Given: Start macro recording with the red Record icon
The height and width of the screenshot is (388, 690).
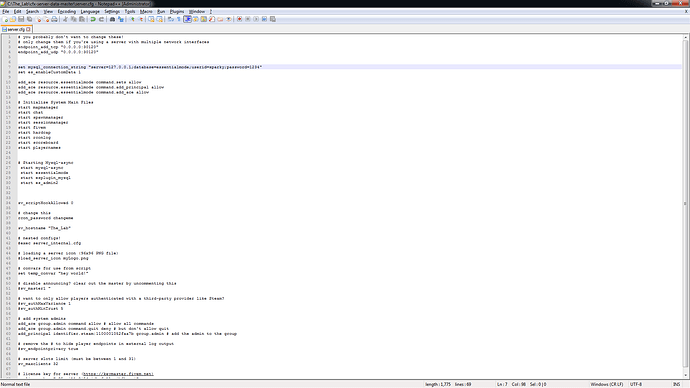Looking at the screenshot, I should (239, 19).
